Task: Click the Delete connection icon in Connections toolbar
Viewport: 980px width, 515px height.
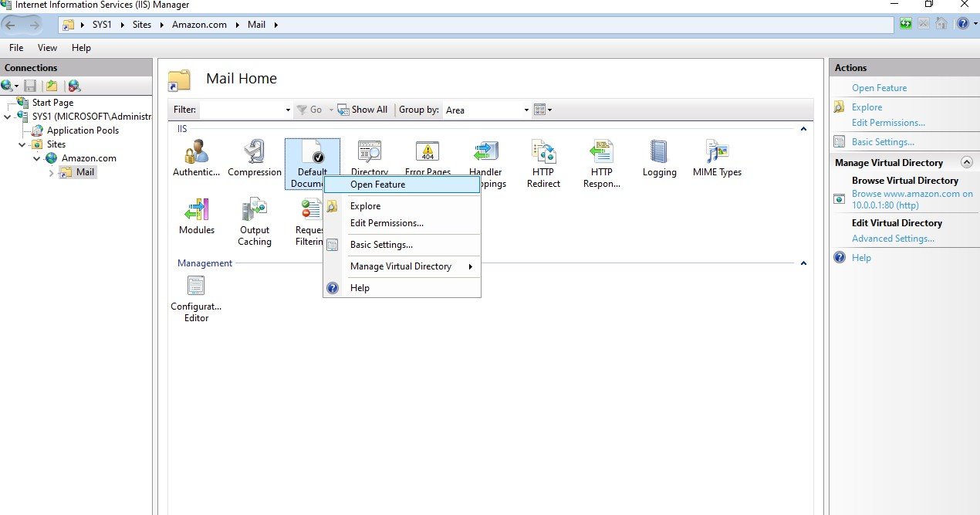Action: (74, 86)
